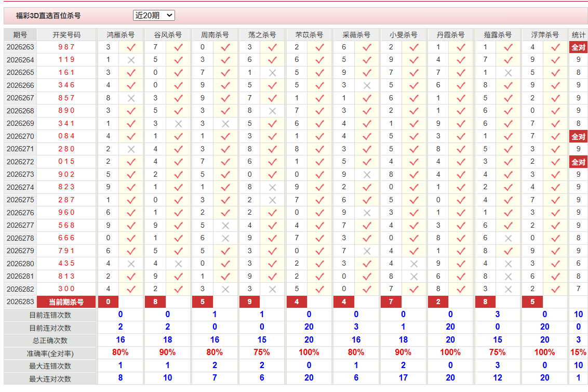The width and height of the screenshot is (588, 392).
Task: Click the 荡之 cross mark in row 2026282
Action: 273,290
